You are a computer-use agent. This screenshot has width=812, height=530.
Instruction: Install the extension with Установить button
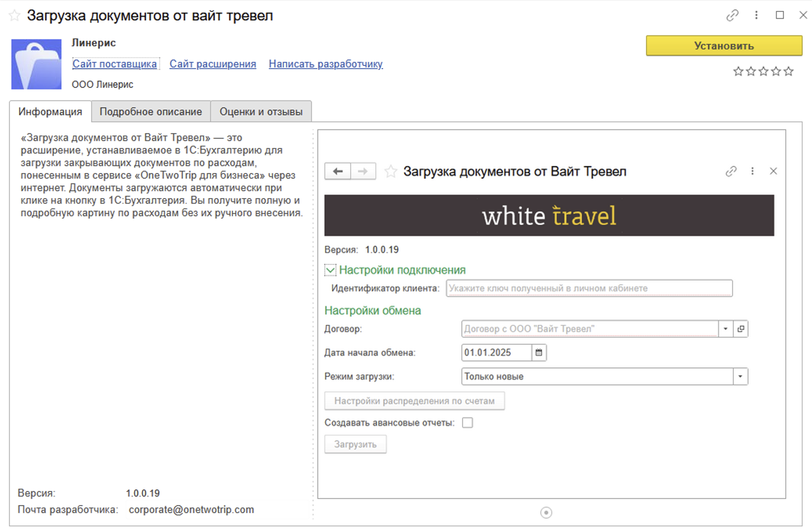724,46
